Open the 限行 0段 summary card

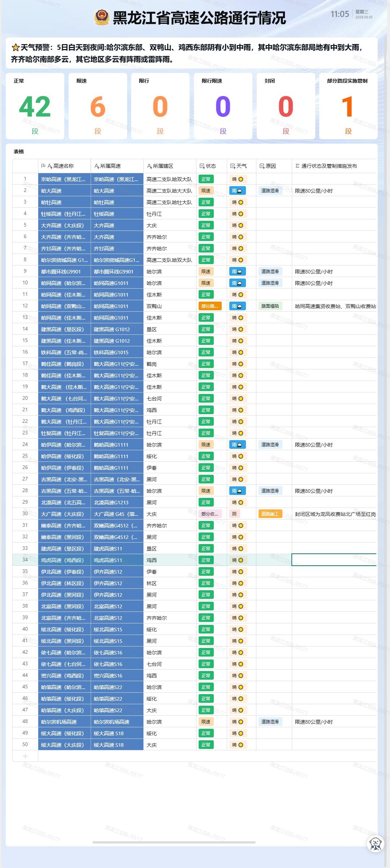160,106
